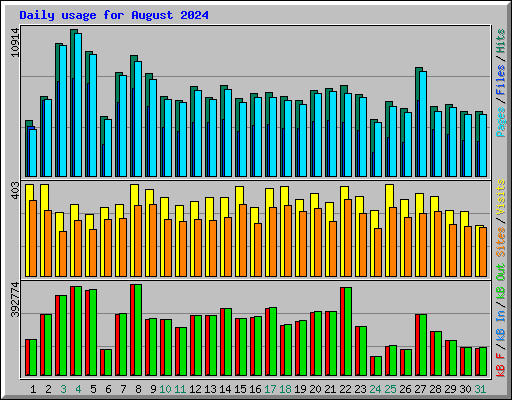The width and height of the screenshot is (512, 400).
Task: Click day 5 on the date axis
Action: coord(93,389)
